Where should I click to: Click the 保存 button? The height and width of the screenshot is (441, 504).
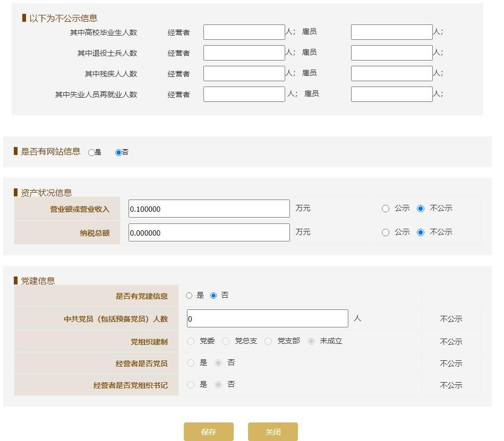(x=208, y=432)
